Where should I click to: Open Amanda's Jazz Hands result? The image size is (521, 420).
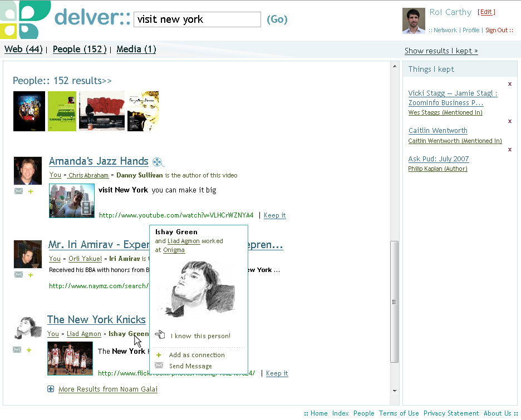coord(99,161)
